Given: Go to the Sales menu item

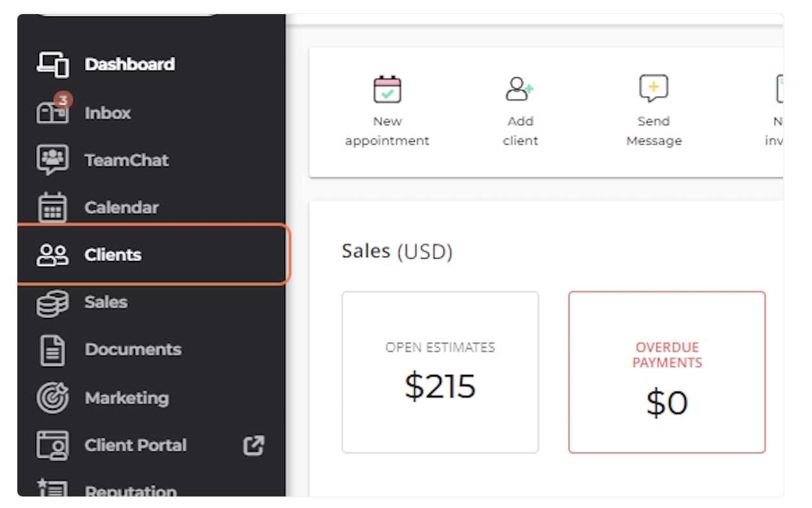Looking at the screenshot, I should click(106, 303).
